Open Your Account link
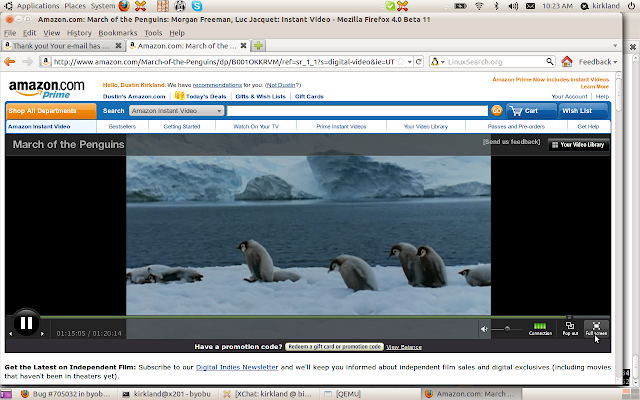 569,96
